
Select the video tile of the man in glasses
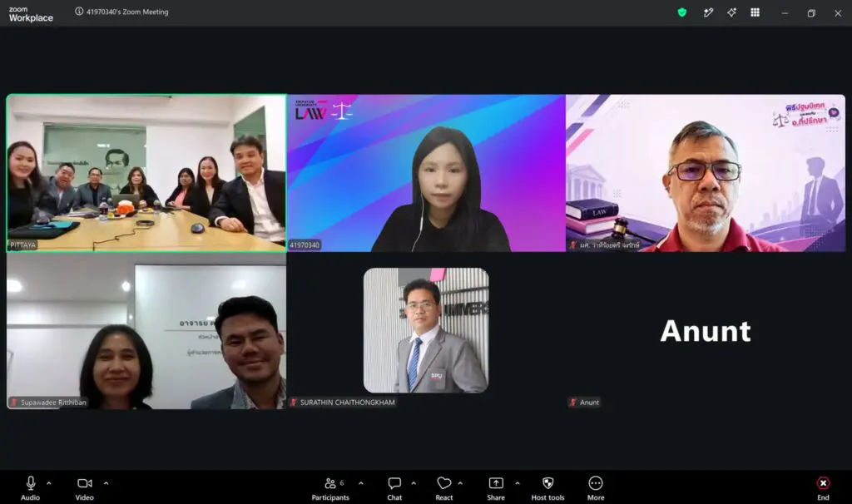pos(706,173)
